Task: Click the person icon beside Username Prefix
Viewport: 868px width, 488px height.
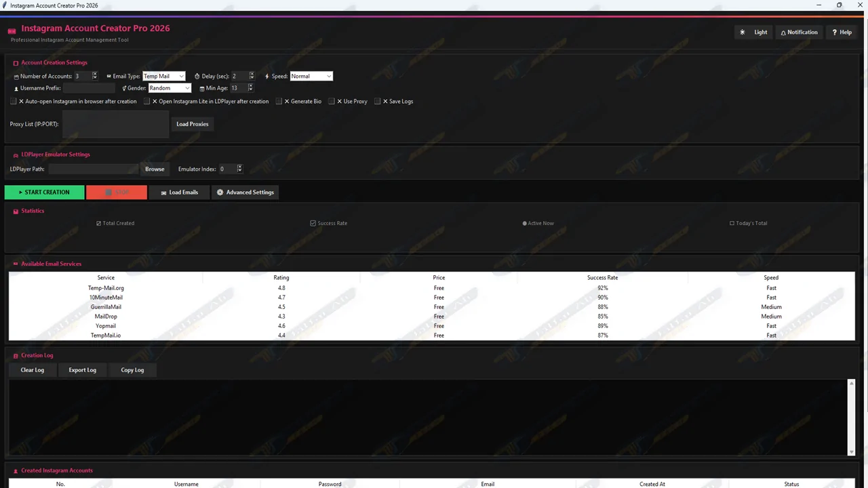Action: click(x=16, y=89)
